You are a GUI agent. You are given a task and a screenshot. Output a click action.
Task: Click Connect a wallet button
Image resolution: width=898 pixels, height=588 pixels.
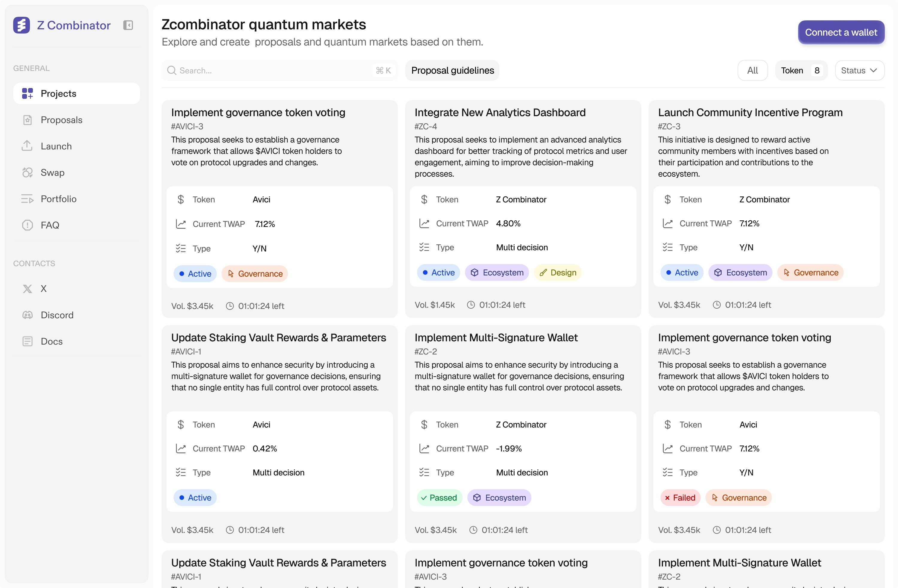(841, 32)
